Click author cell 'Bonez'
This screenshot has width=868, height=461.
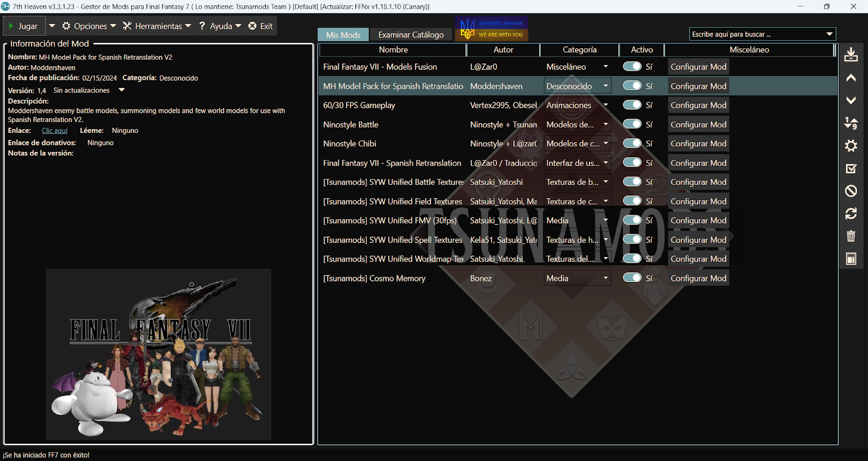click(481, 278)
